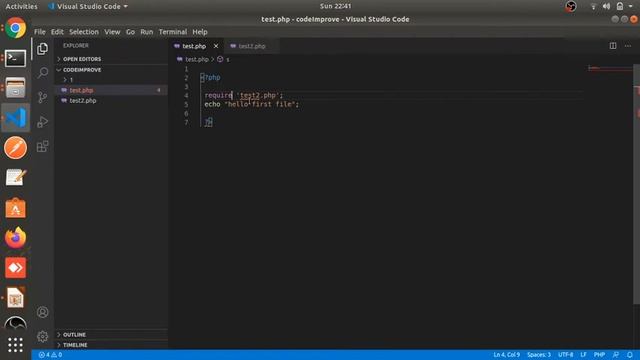
Task: Open the Accounts menu icon
Action: (42, 312)
